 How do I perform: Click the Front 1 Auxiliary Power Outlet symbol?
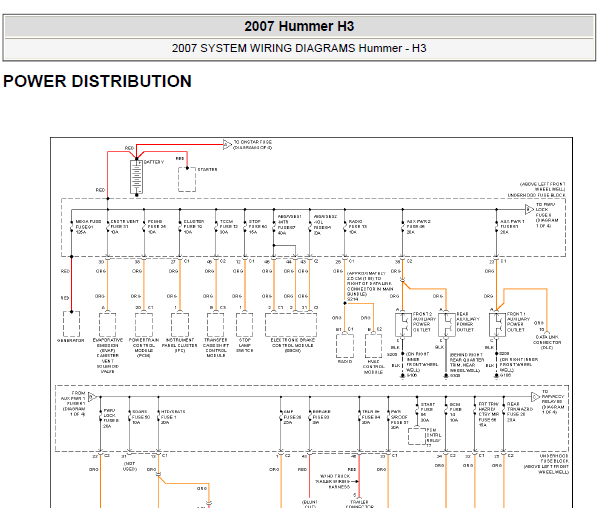click(x=497, y=325)
